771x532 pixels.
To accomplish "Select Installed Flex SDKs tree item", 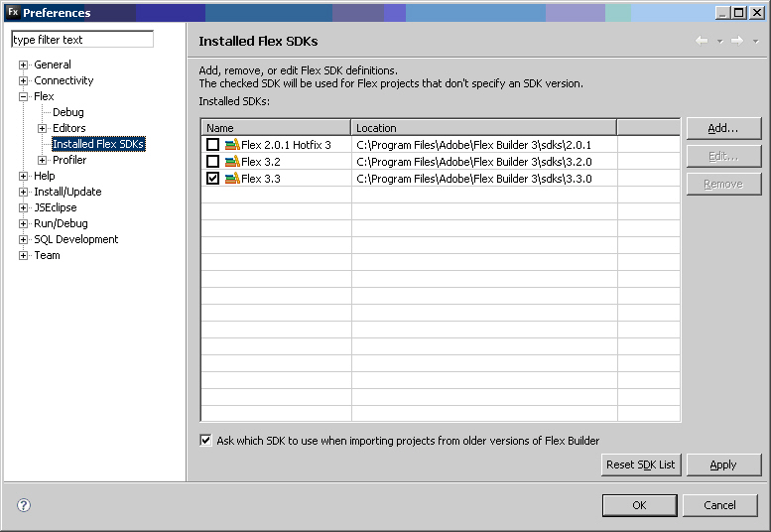I will click(x=98, y=144).
